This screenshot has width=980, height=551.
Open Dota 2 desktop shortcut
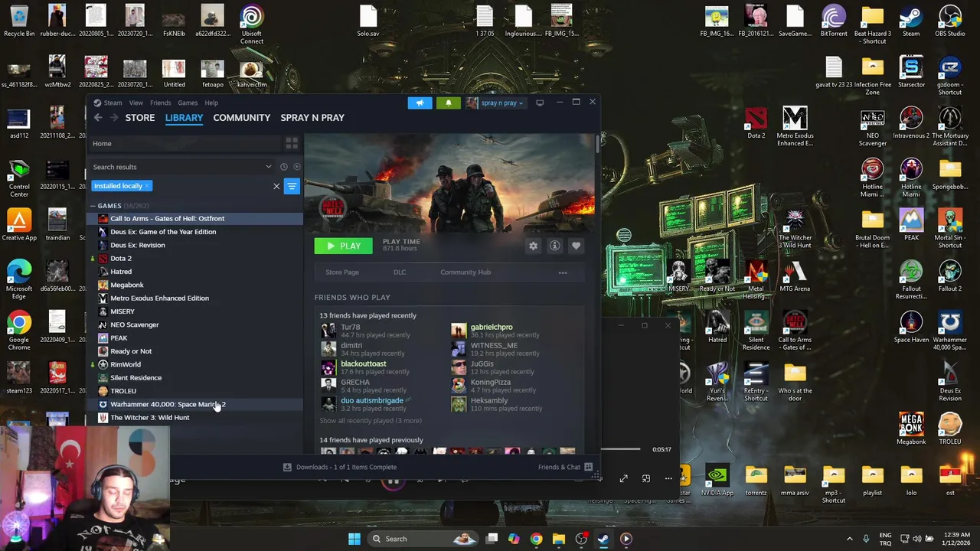(756, 124)
